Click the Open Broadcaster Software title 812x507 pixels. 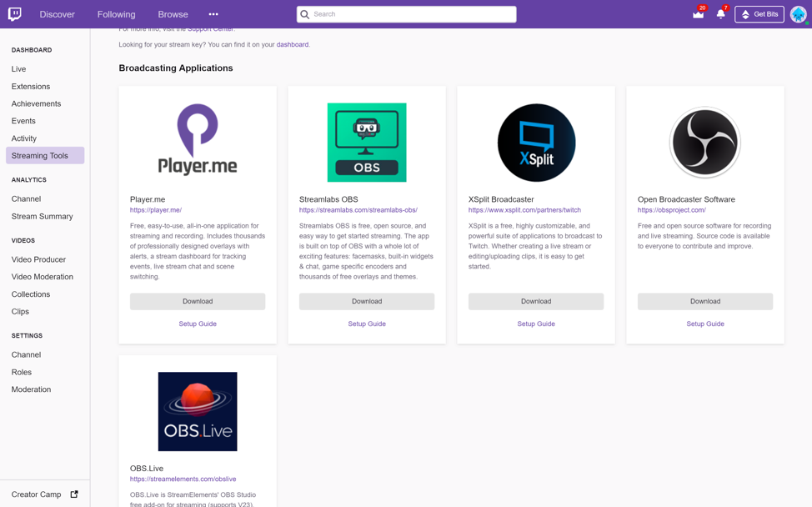[686, 199]
